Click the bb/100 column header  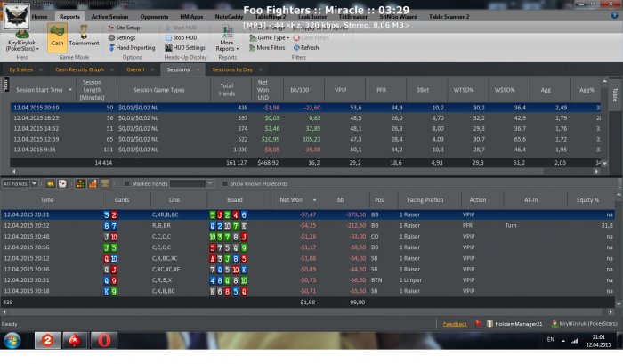(300, 90)
